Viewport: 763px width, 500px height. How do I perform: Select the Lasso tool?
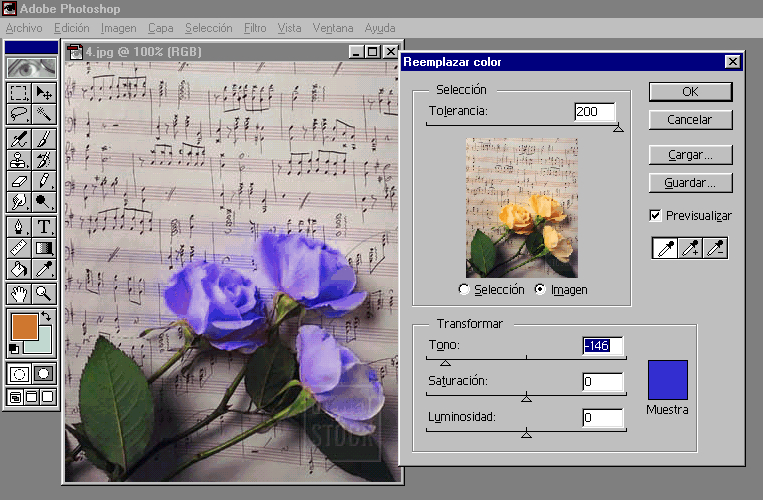(x=19, y=114)
